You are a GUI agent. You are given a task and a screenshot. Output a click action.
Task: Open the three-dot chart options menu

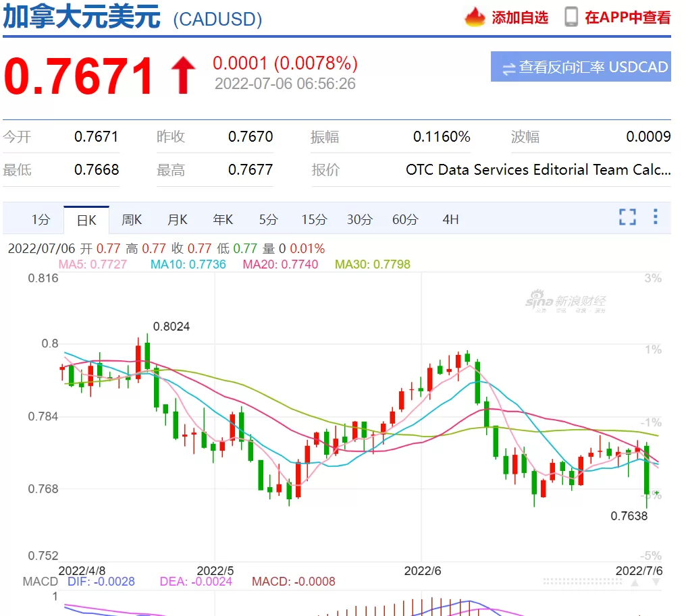point(656,217)
